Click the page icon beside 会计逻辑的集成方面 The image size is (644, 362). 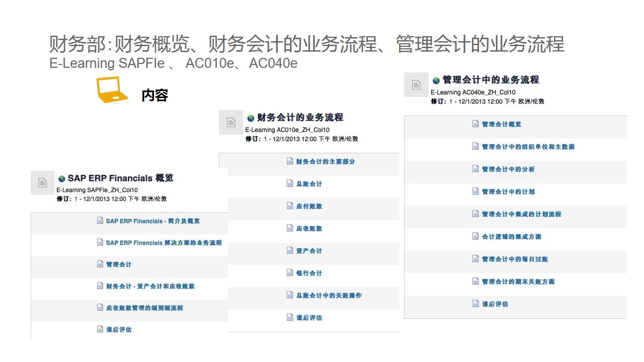pyautogui.click(x=475, y=236)
